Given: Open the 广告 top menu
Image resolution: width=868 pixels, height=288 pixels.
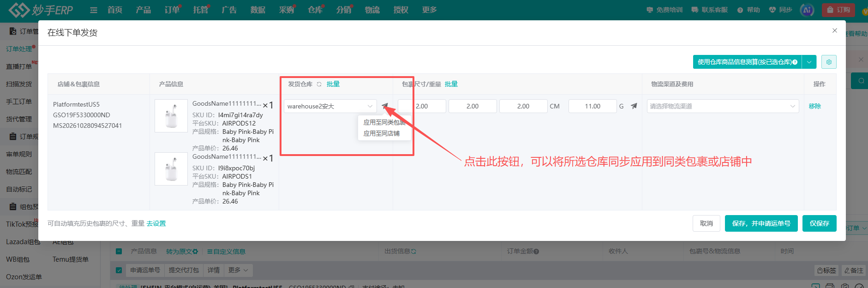Looking at the screenshot, I should coord(229,10).
